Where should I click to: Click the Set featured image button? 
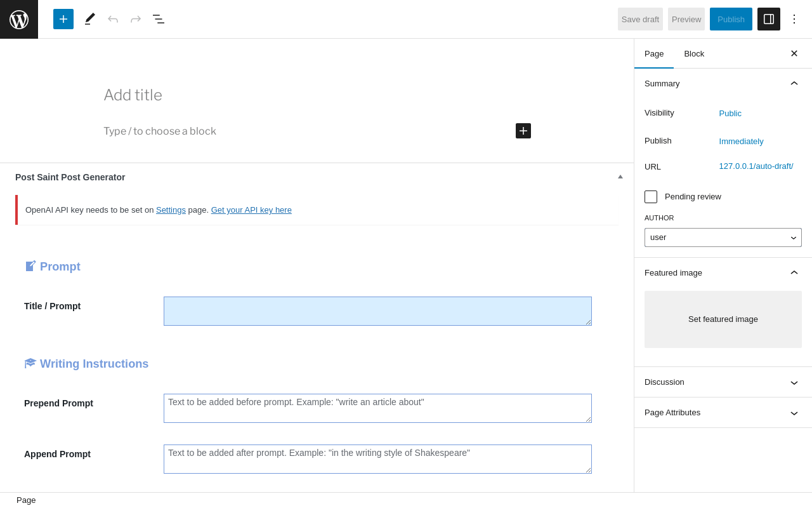click(x=723, y=319)
